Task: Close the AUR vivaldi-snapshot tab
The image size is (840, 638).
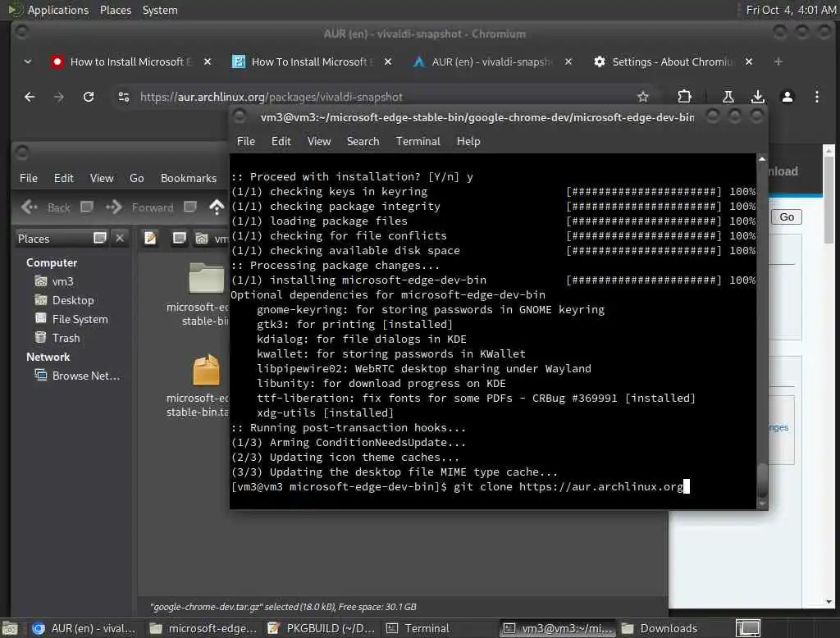Action: pos(568,62)
